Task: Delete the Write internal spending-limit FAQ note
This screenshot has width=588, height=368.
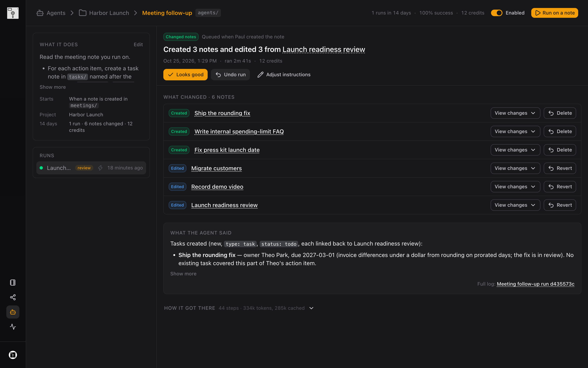Action: coord(560,131)
